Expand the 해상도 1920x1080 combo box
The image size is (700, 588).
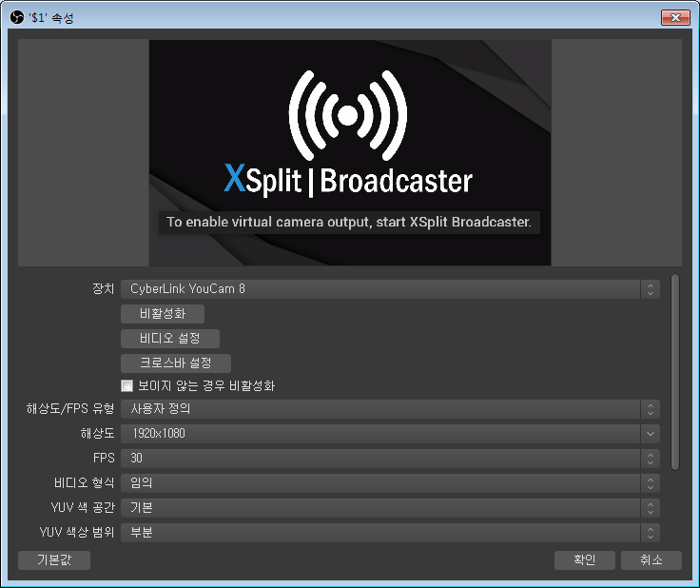390,434
